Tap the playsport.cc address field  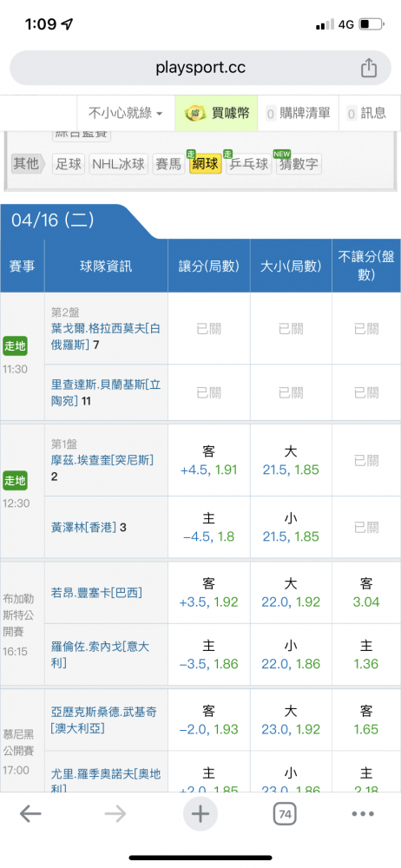click(200, 68)
